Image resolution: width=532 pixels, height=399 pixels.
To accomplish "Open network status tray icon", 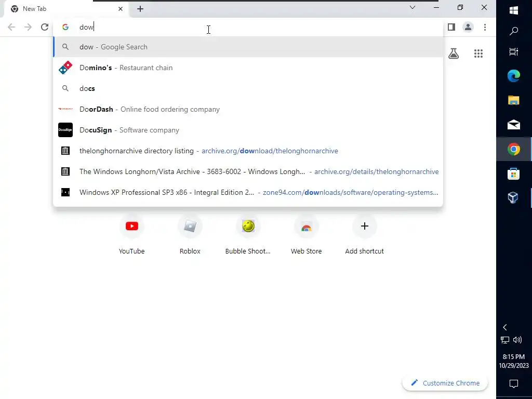I will 505,340.
